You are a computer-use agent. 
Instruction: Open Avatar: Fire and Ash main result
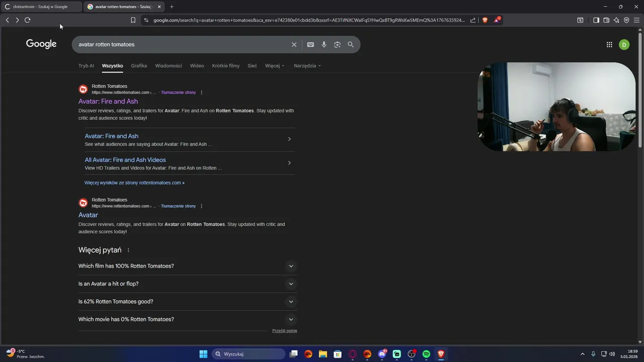coord(108,102)
